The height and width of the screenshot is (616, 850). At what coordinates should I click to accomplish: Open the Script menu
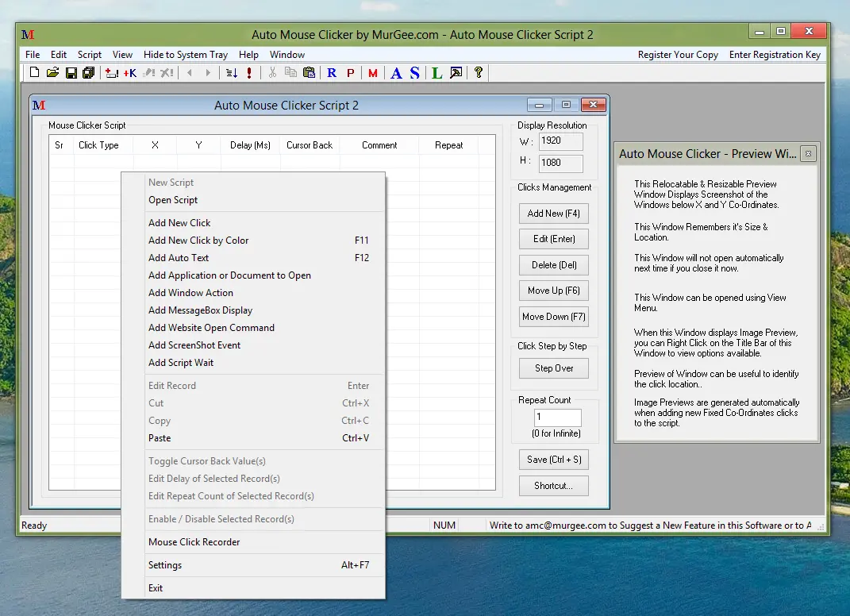pos(90,55)
